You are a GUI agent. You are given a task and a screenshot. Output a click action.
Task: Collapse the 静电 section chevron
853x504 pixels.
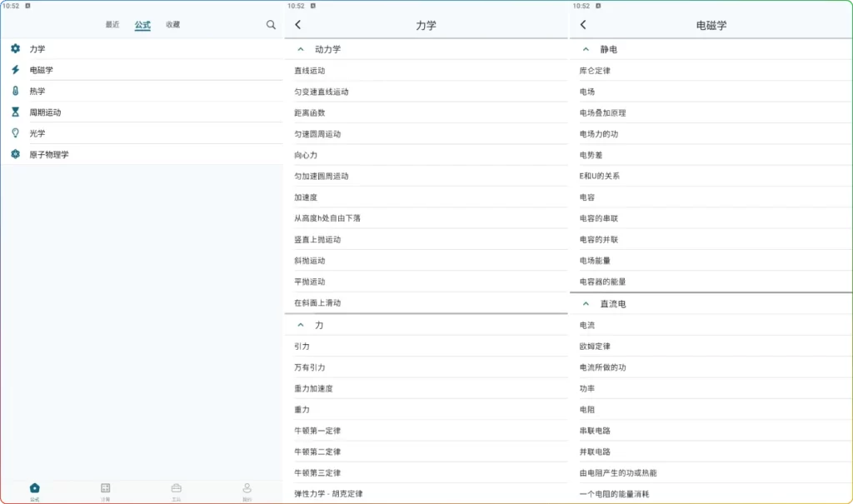tap(586, 49)
